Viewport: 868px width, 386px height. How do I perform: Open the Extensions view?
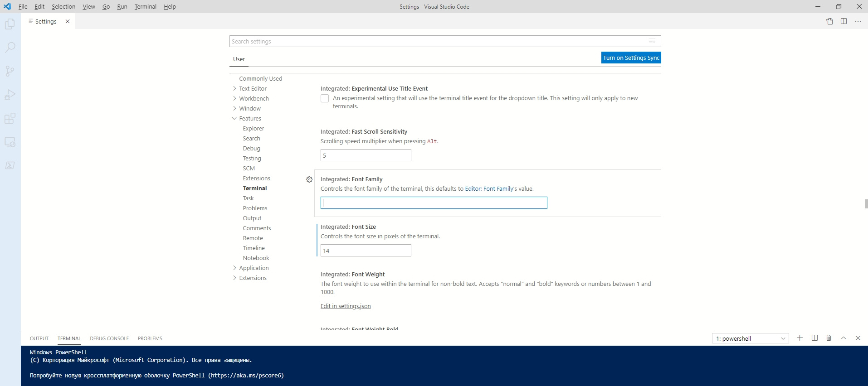[x=10, y=118]
